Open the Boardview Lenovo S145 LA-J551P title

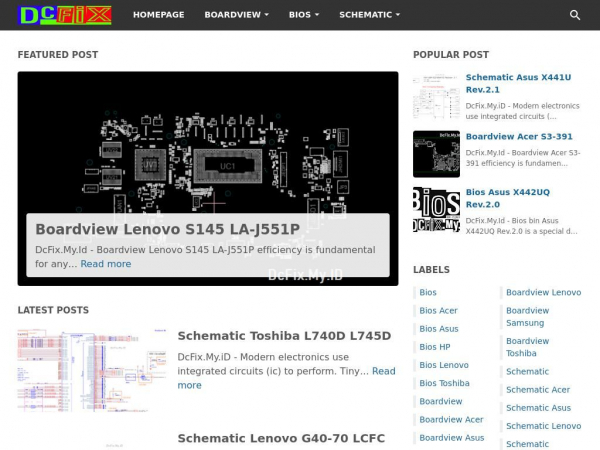tap(168, 229)
